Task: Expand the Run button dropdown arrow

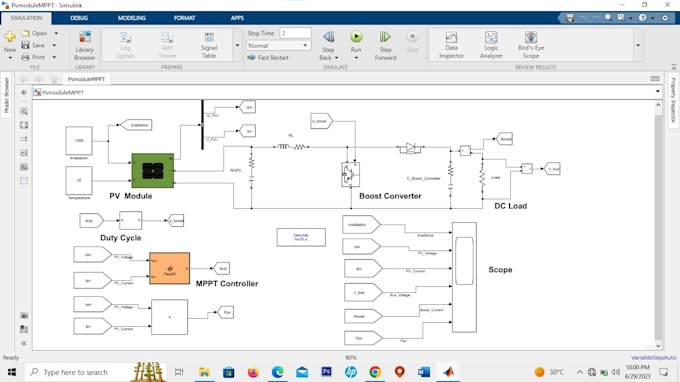Action: (356, 58)
